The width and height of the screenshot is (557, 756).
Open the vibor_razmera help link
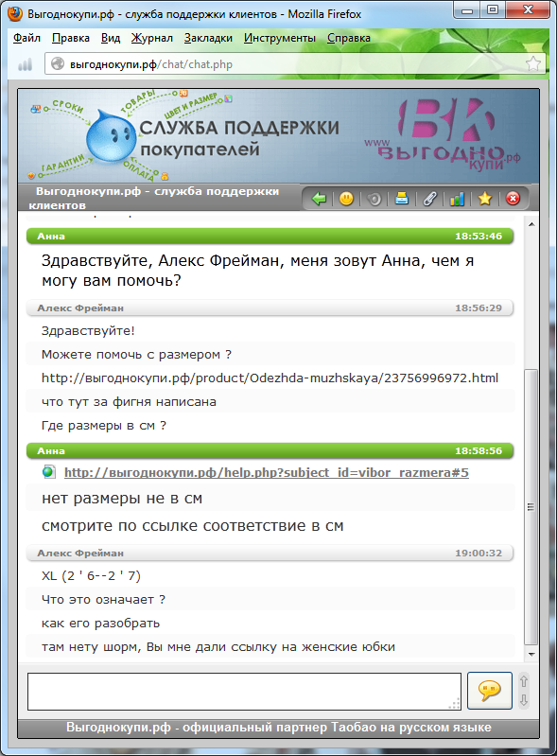coord(267,472)
